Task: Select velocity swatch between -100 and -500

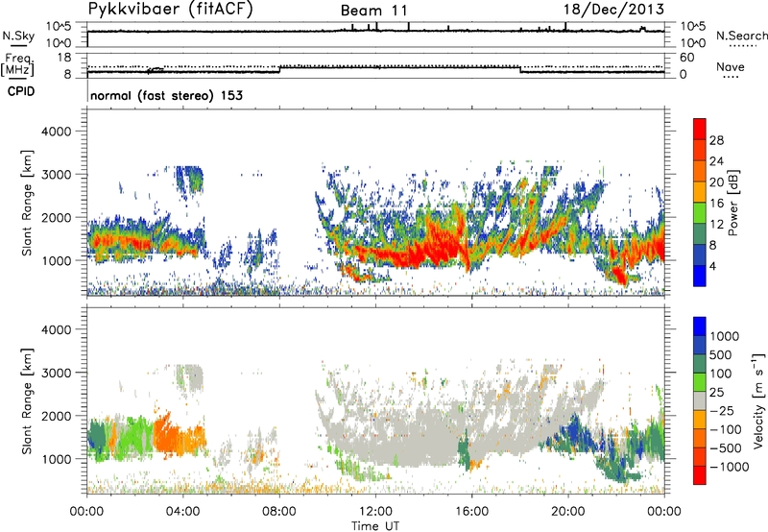Action: 700,438
